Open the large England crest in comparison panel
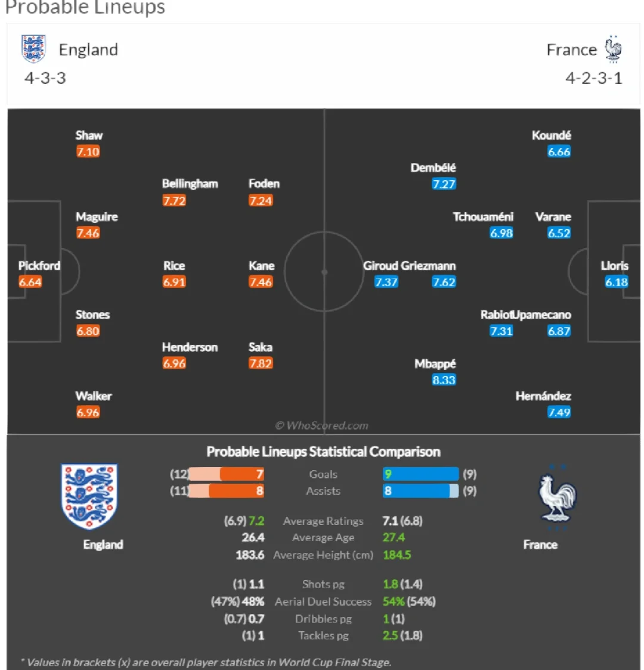644x670 pixels. pyautogui.click(x=89, y=496)
